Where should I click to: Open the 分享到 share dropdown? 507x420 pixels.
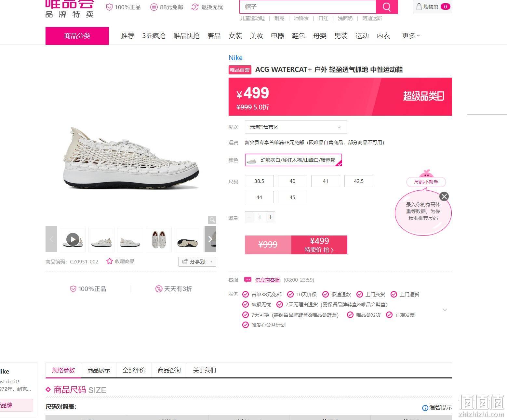coord(197,261)
